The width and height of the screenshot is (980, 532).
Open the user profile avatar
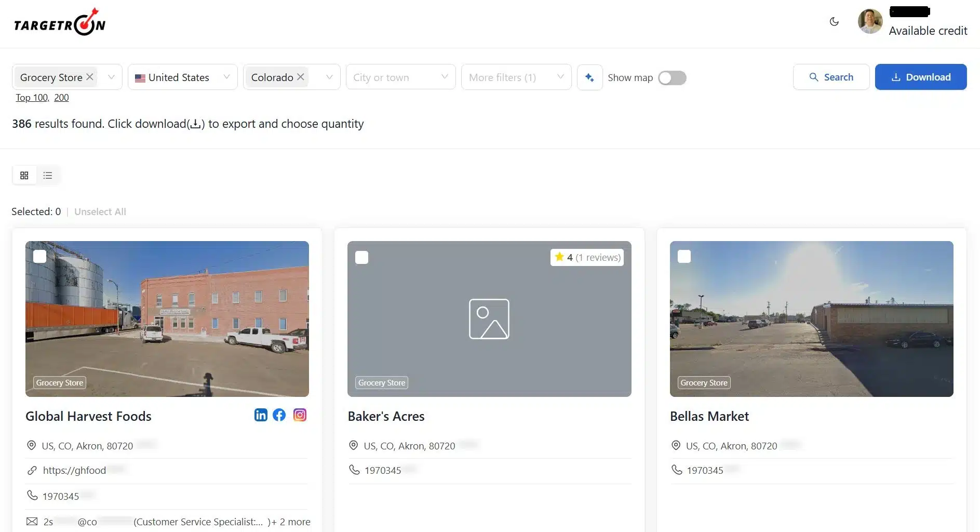(870, 21)
